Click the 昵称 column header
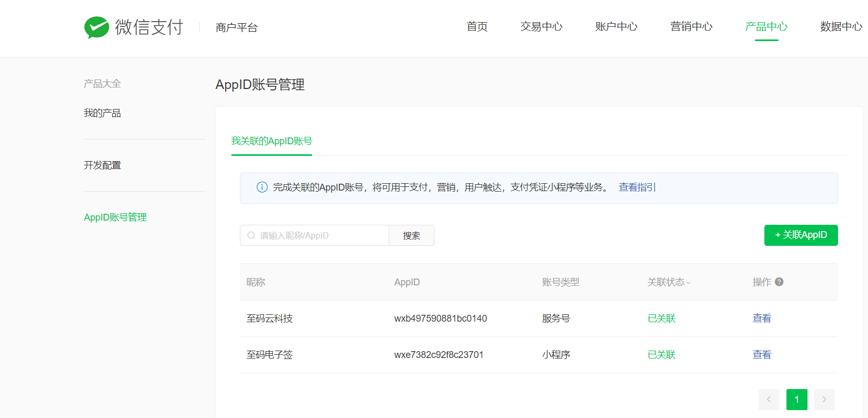Image resolution: width=868 pixels, height=418 pixels. (256, 282)
